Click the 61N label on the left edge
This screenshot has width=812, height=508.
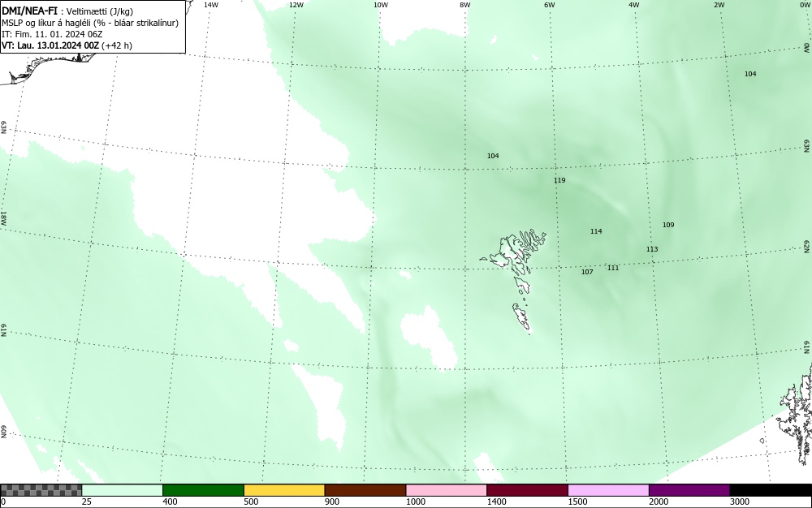click(x=3, y=330)
